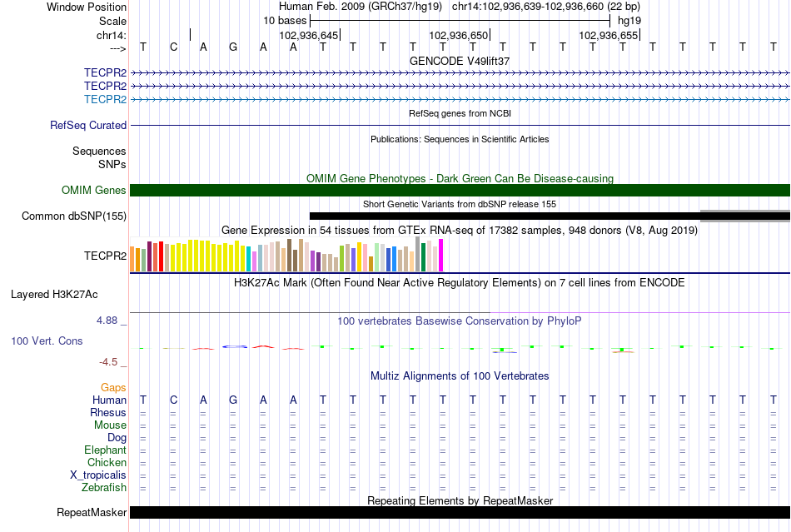Open the OMIM Gene Phenotypes track title
Screen dimensions: 791x532
[x=460, y=178]
